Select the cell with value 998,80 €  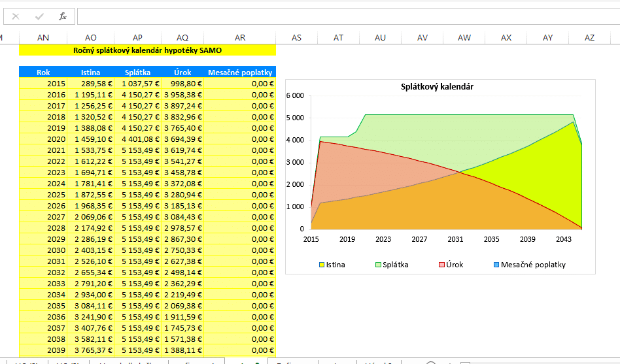point(182,84)
